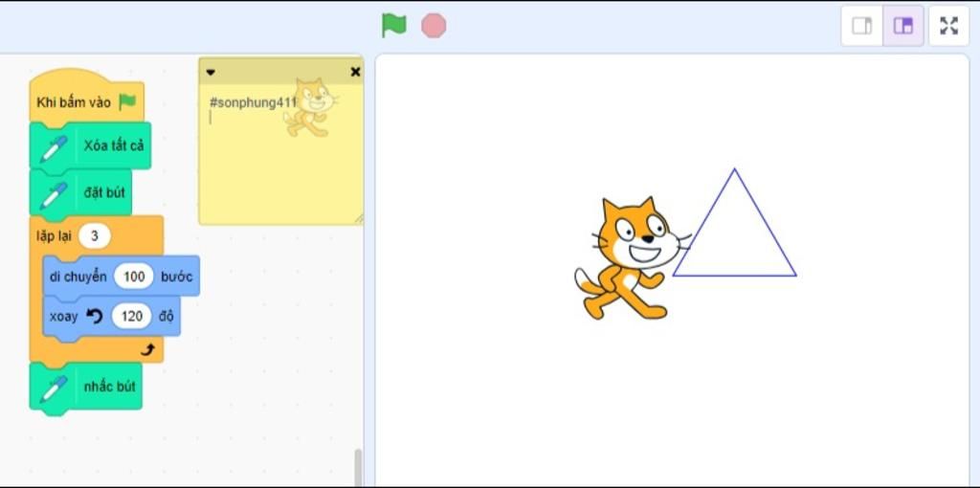Click the cat sprite on stage
Screen dimensions: 980x488
click(x=632, y=258)
